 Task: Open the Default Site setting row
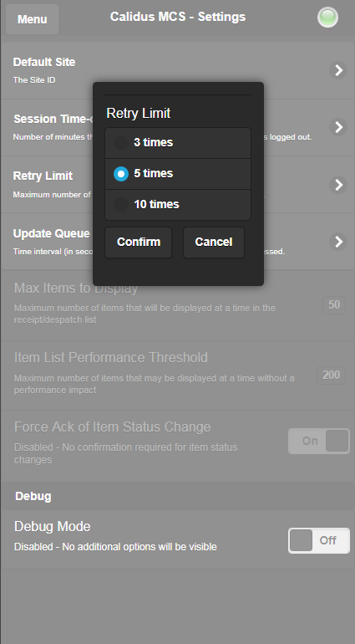tap(178, 70)
